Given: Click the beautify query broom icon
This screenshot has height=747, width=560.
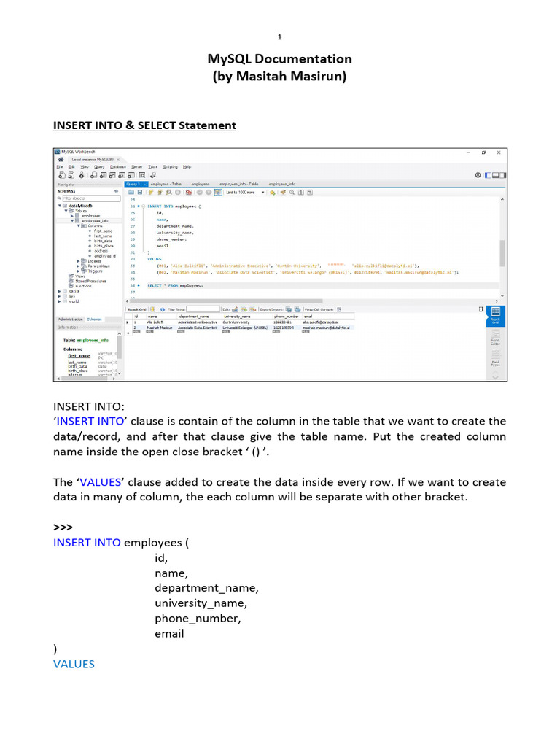Looking at the screenshot, I should [x=283, y=193].
